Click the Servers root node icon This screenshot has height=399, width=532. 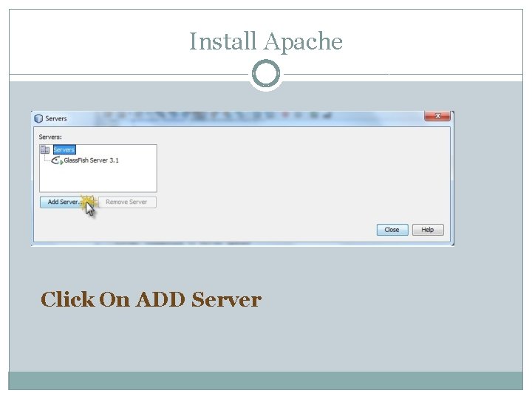(45, 149)
